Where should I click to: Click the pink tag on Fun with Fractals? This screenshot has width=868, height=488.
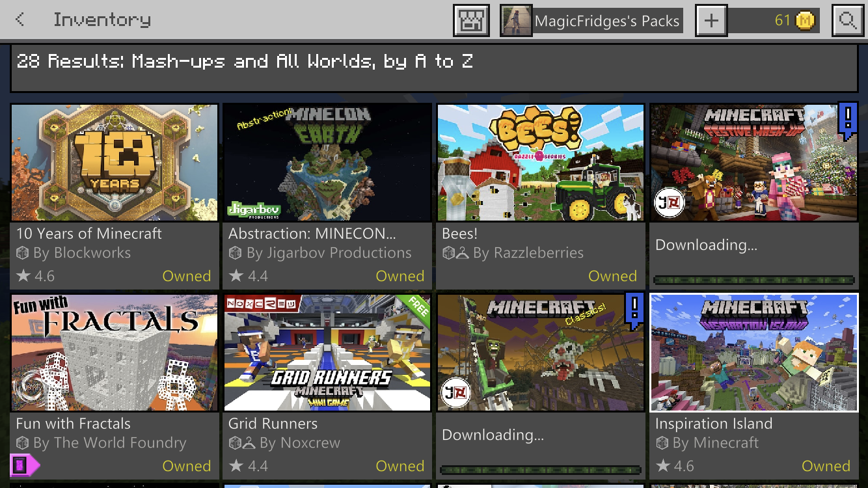[x=25, y=465]
